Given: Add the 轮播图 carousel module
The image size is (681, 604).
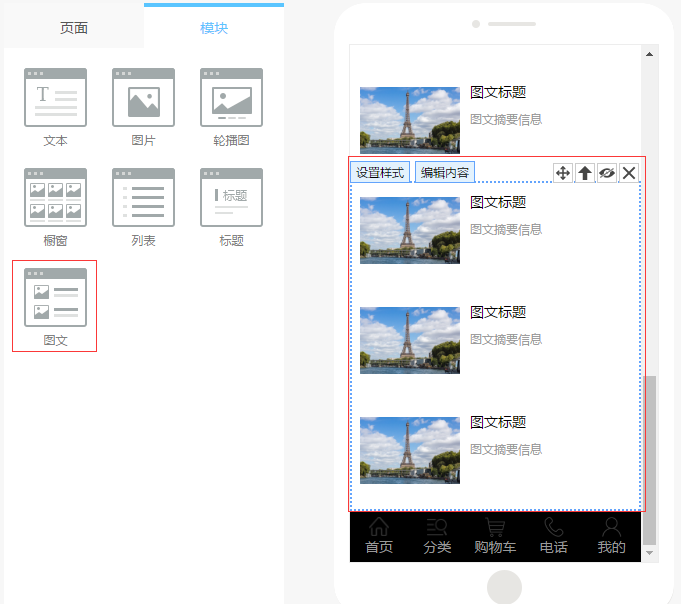Looking at the screenshot, I should (231, 98).
